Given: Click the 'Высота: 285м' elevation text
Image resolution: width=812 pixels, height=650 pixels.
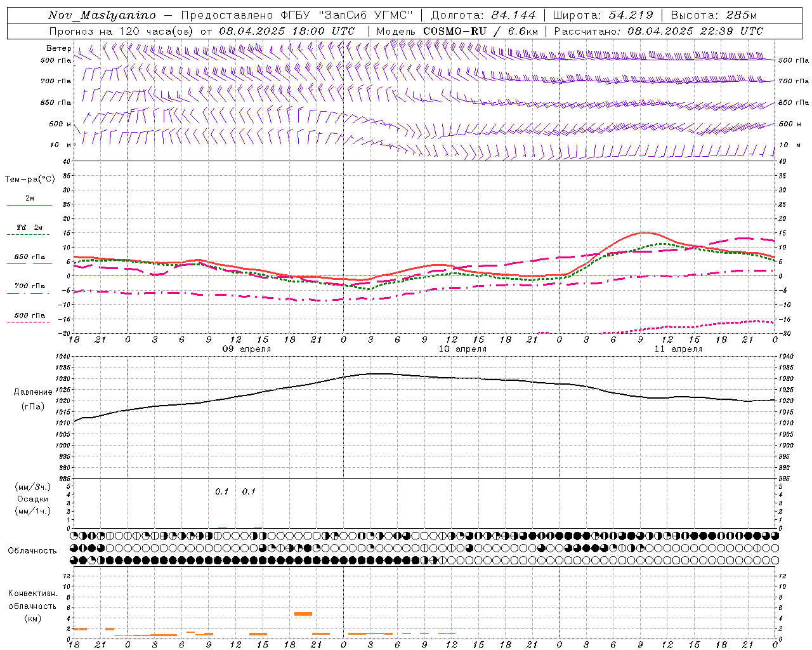Looking at the screenshot, I should click(x=714, y=15).
